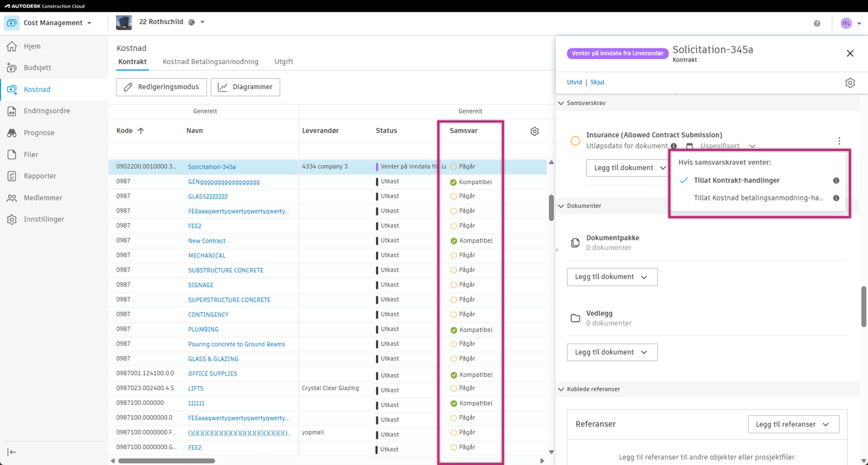Screen dimensions: 868x465
Task: Open the 22 Rothschild project dropdown
Action: pos(202,23)
